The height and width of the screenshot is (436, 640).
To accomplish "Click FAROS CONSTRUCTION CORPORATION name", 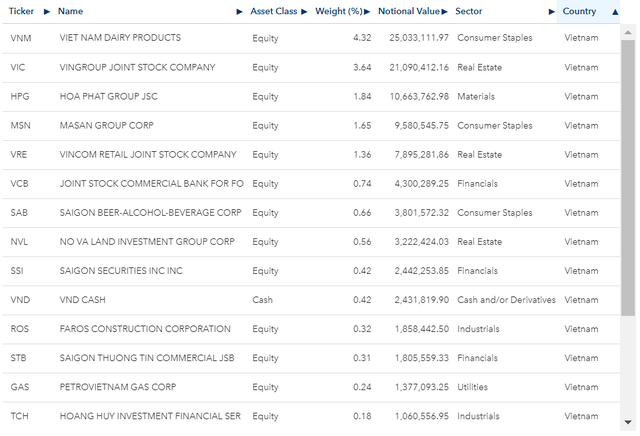I will 145,329.
